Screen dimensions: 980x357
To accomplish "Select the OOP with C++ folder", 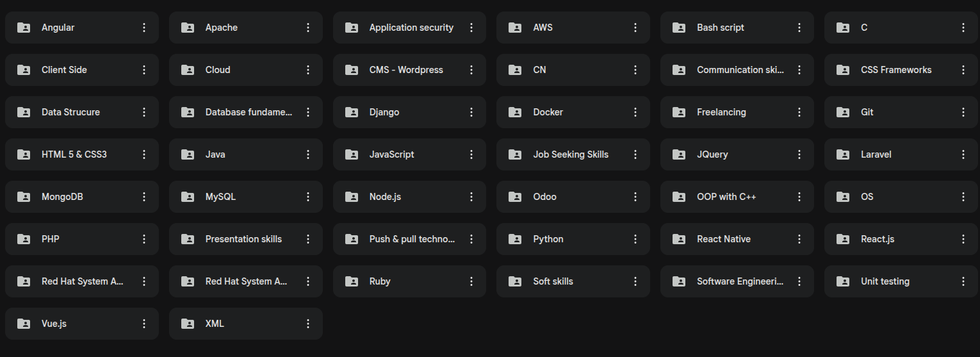I will tap(737, 197).
